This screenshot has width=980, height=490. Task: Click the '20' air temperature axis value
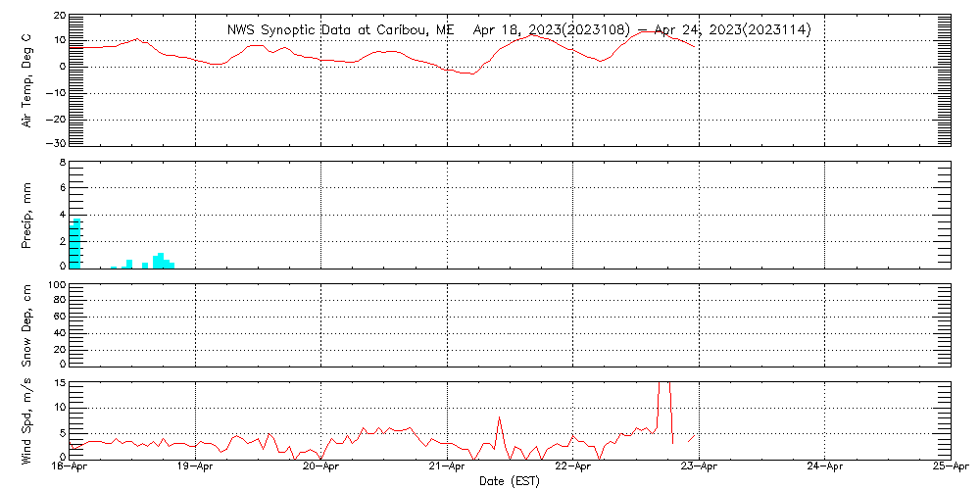click(60, 15)
